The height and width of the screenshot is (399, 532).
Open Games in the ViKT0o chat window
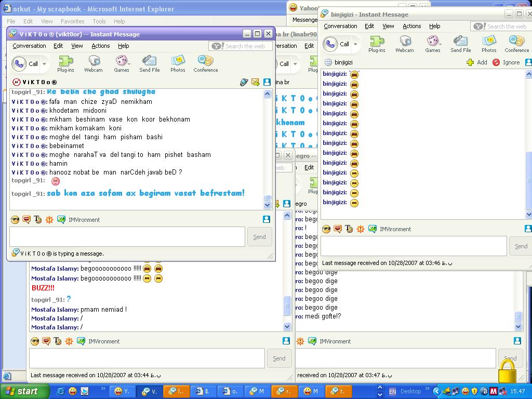122,64
